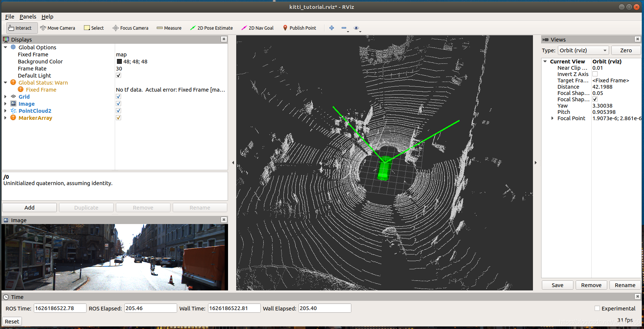Toggle the Focal Shape Fixed Size checkbox

point(595,99)
